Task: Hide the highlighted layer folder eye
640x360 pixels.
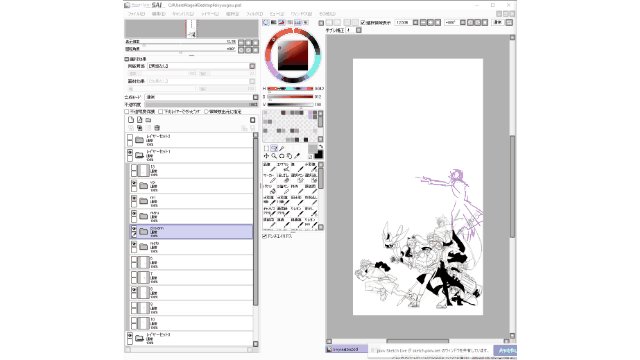Action: tap(134, 229)
